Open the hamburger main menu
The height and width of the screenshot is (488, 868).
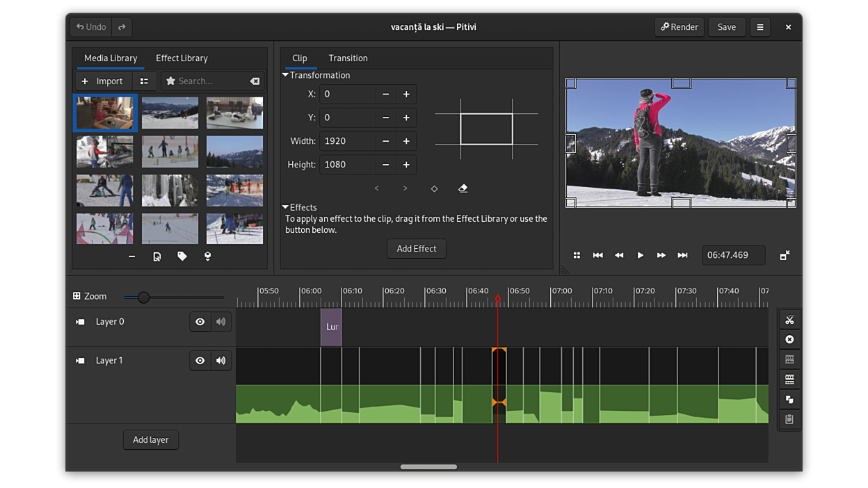point(759,27)
